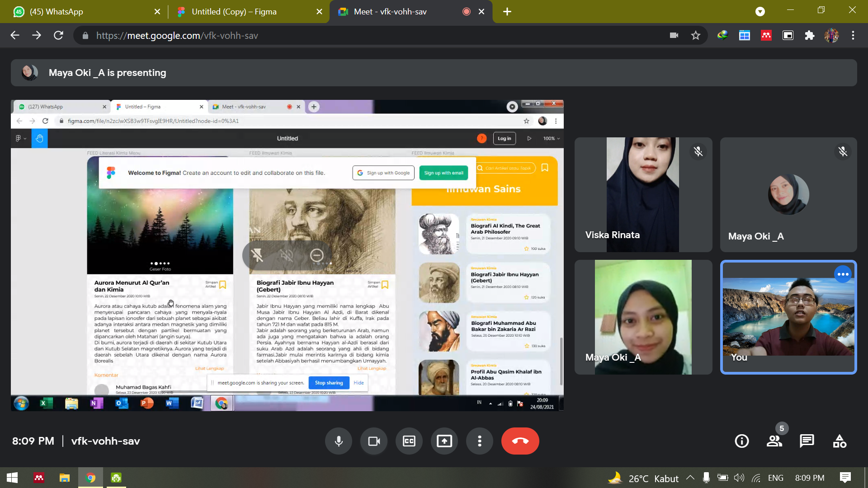Mute microphone in the Meet call bar
Image resolution: width=868 pixels, height=488 pixels.
coord(338,441)
